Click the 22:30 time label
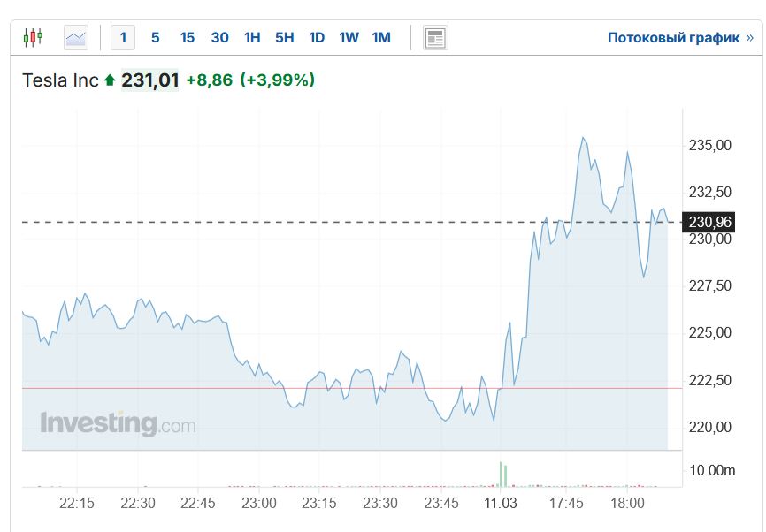 [138, 503]
